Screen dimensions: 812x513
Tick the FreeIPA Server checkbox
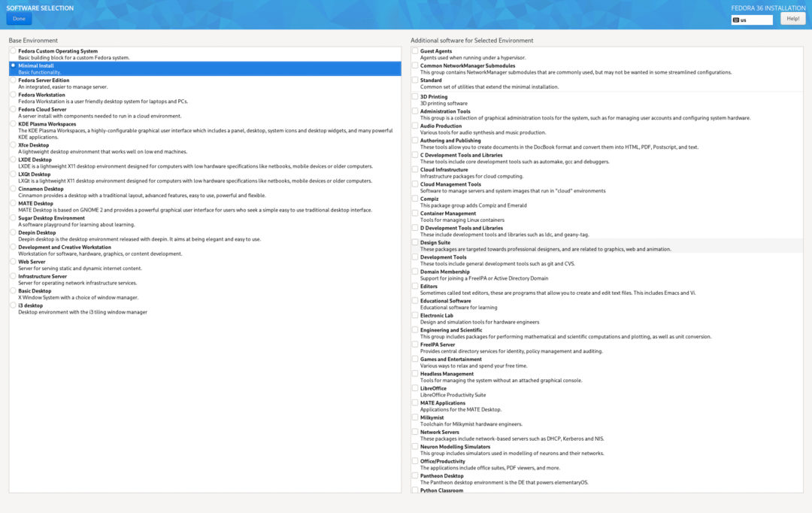click(415, 344)
